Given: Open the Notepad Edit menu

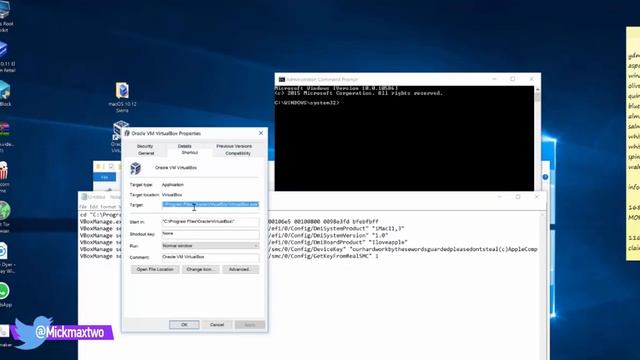Looking at the screenshot, I should click(x=93, y=207).
